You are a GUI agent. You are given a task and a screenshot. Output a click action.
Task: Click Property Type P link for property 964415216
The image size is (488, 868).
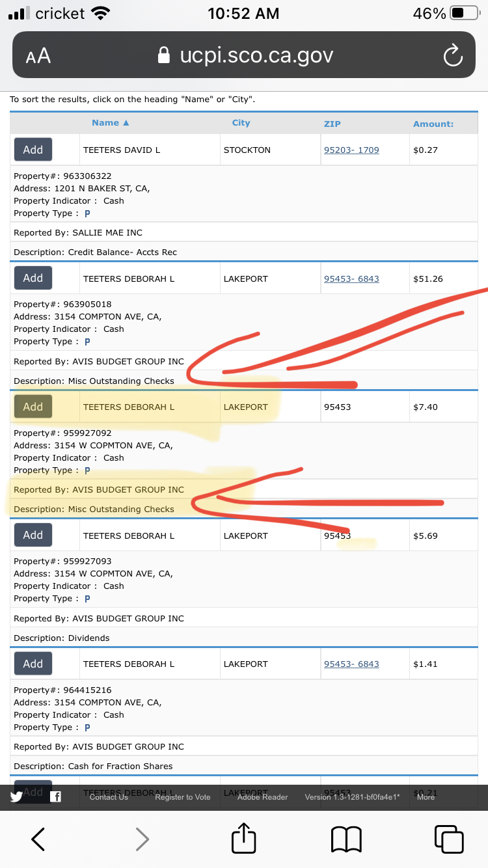point(87,727)
